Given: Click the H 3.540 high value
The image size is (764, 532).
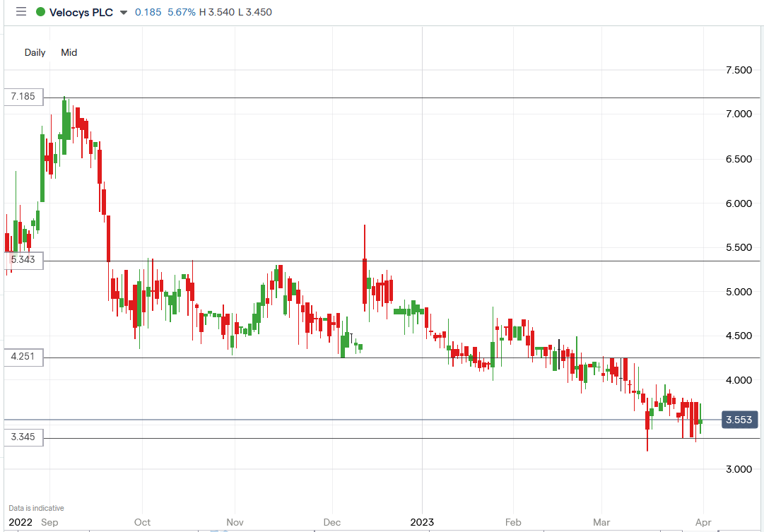Looking at the screenshot, I should (217, 12).
